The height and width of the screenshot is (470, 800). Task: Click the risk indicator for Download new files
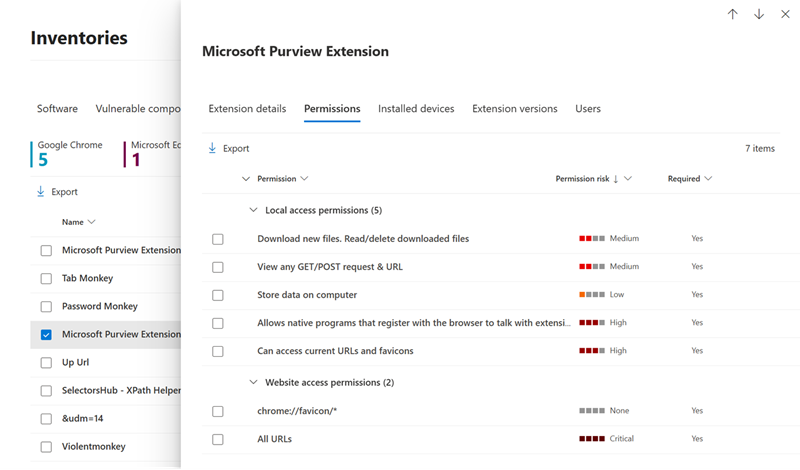coord(592,238)
